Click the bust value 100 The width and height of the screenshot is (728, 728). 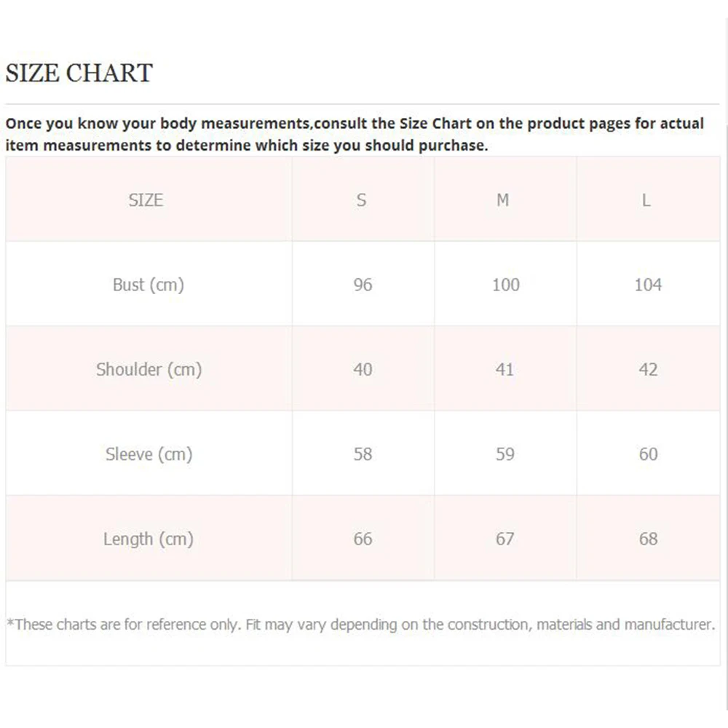pyautogui.click(x=505, y=285)
